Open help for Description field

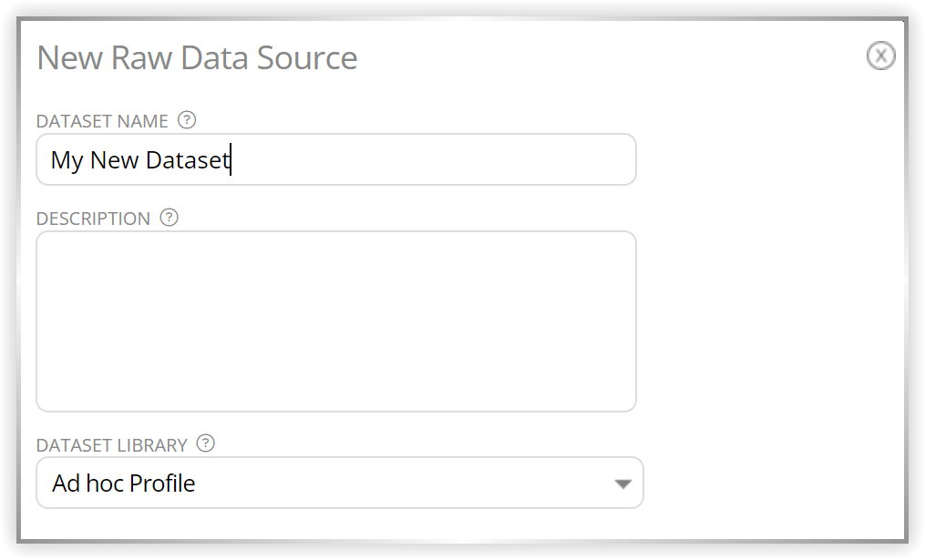pos(170,218)
